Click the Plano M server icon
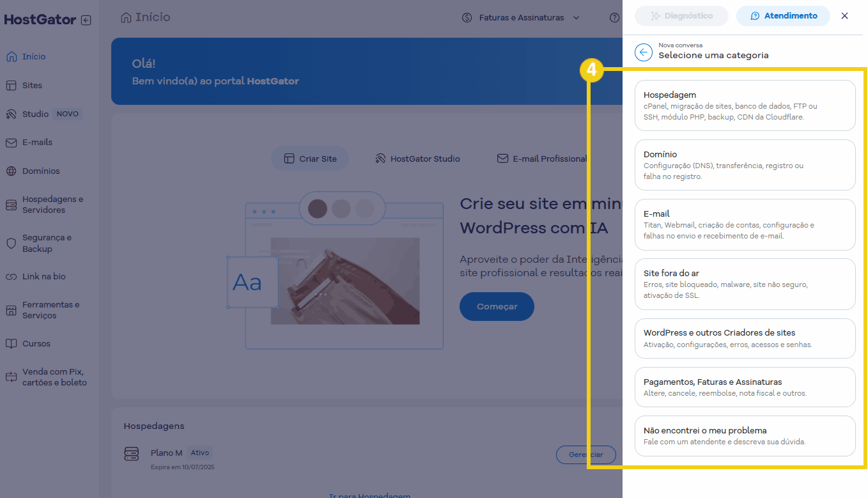The image size is (868, 498). point(131,454)
